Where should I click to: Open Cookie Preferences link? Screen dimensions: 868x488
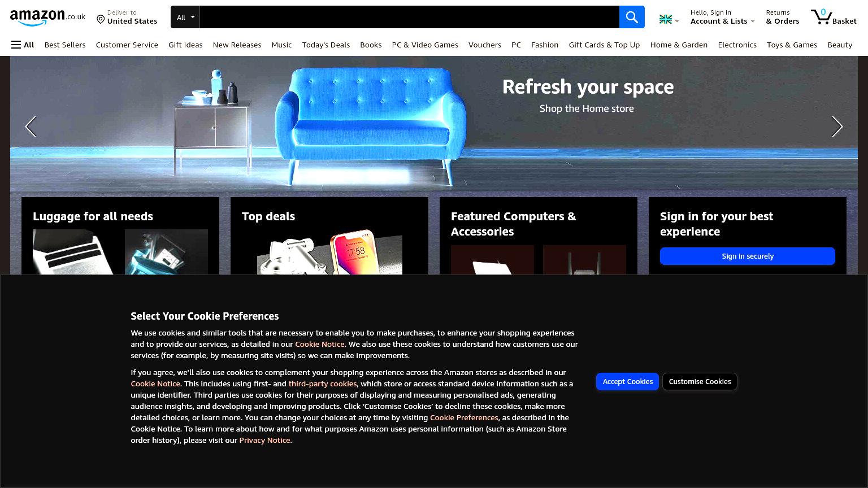(464, 417)
